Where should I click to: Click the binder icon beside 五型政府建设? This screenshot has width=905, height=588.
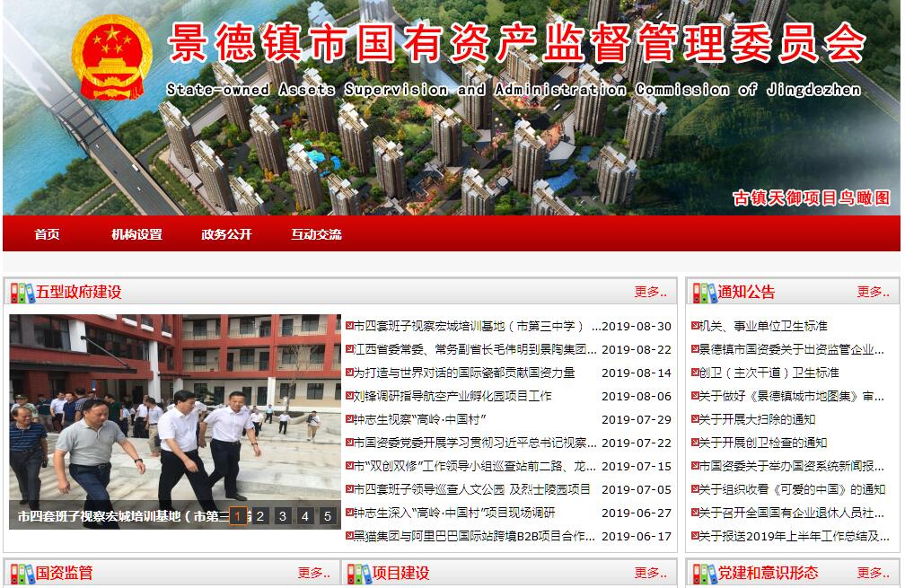[22, 293]
